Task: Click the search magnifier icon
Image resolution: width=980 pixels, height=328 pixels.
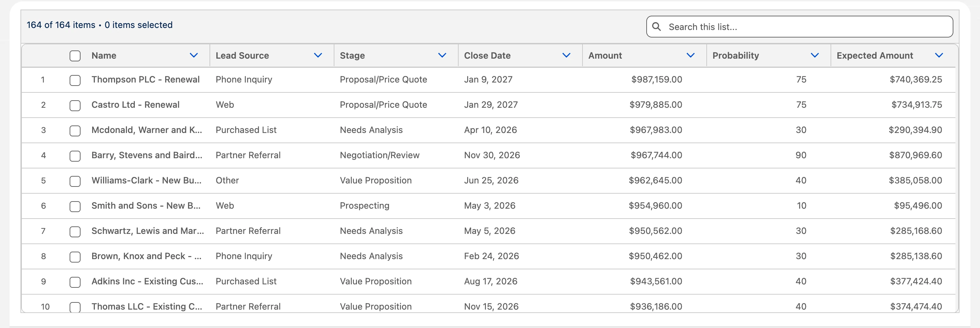Action: [x=656, y=27]
